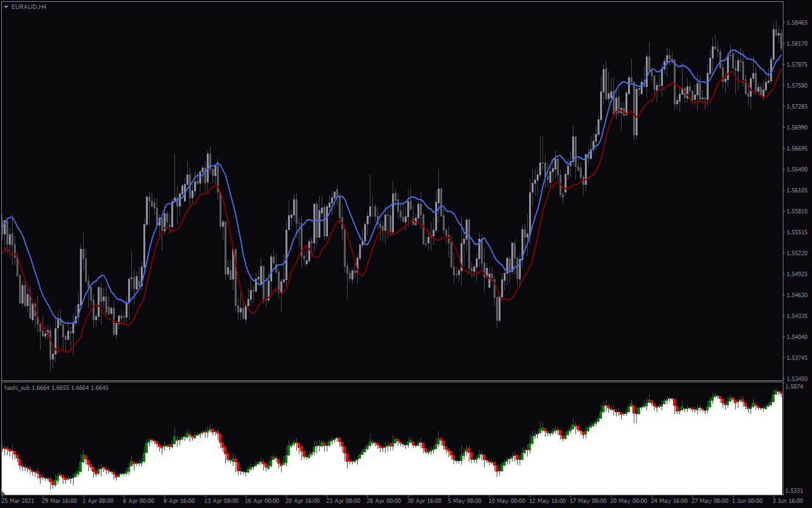Click the 28 Apr 00:00 time label
The height and width of the screenshot is (508, 812).
click(x=384, y=501)
